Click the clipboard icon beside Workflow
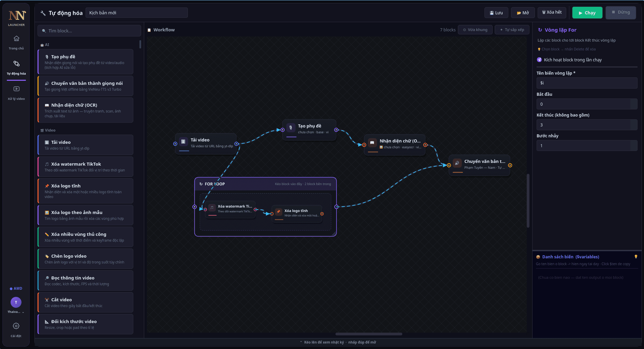This screenshot has width=644, height=349. [149, 30]
